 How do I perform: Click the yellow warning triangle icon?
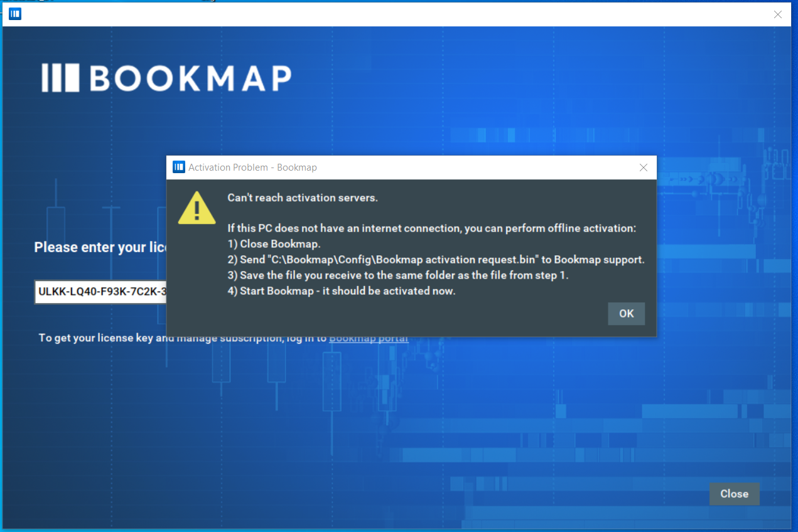tap(197, 208)
